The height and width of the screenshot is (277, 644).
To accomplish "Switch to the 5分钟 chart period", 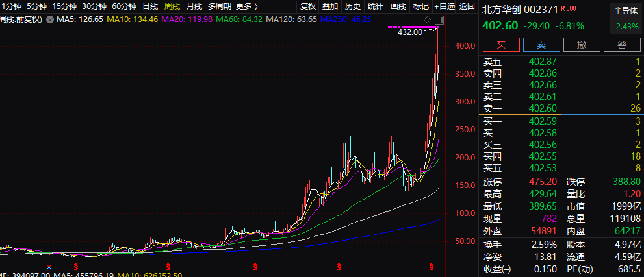I will 37,6.
